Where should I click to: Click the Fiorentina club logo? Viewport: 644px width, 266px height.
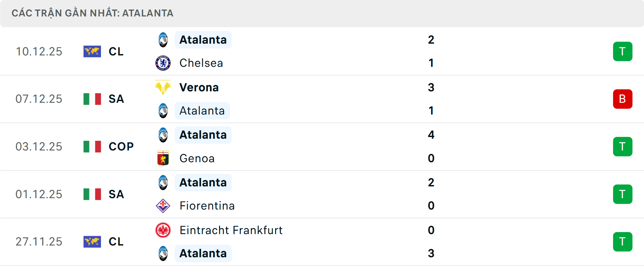click(x=163, y=206)
